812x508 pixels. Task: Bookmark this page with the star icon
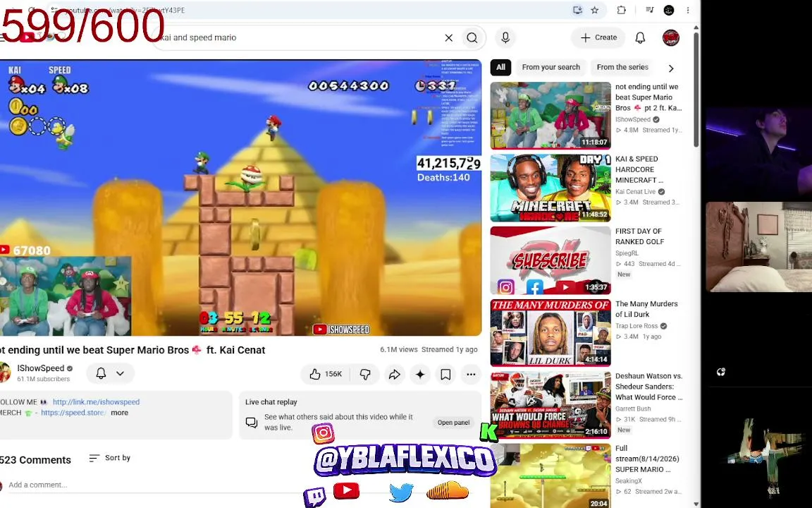coord(594,10)
